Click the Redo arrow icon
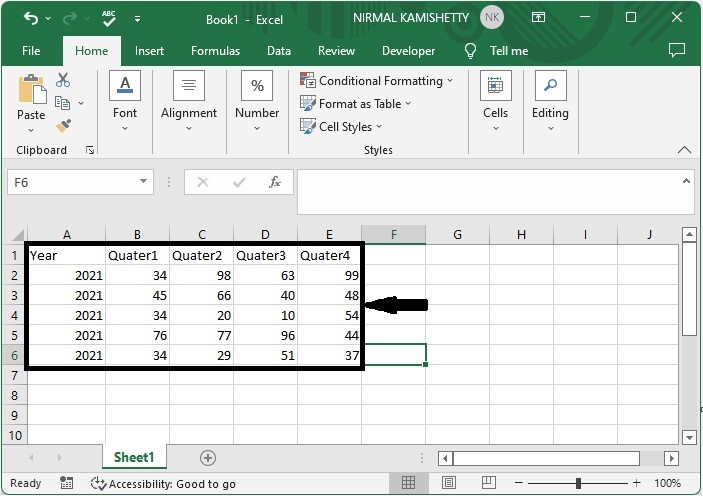This screenshot has width=703, height=496. point(70,18)
